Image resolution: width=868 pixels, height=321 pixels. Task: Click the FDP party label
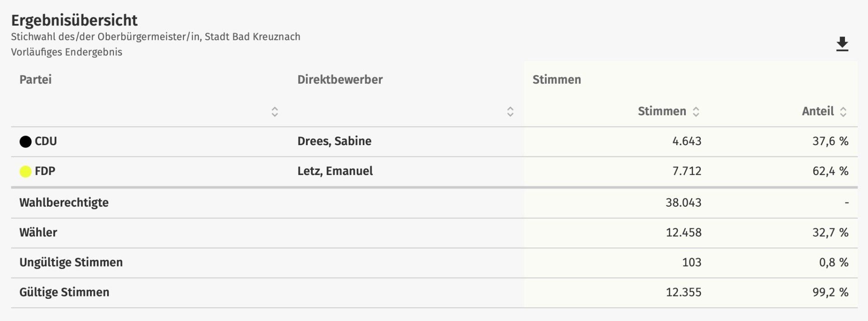[45, 171]
